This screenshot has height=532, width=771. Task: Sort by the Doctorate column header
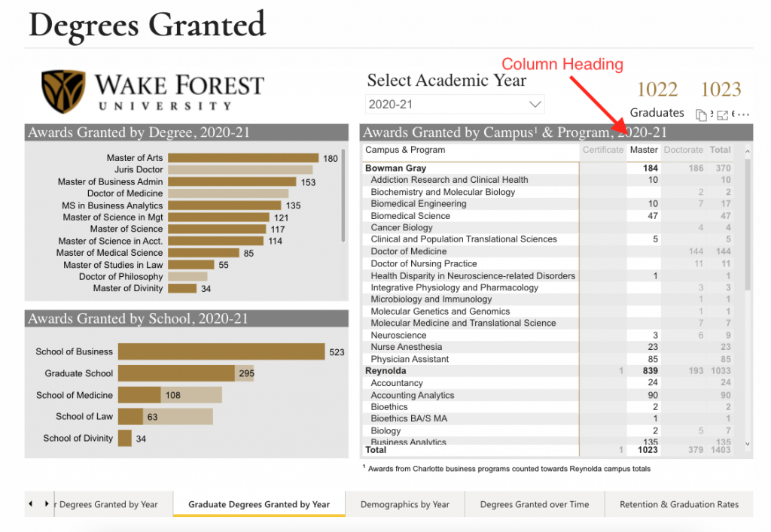point(683,150)
